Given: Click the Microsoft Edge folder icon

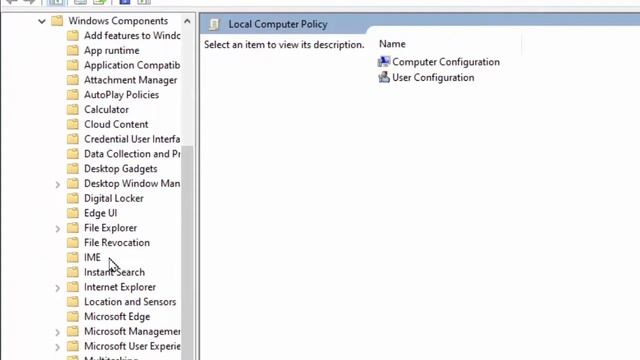Looking at the screenshot, I should point(73,317).
